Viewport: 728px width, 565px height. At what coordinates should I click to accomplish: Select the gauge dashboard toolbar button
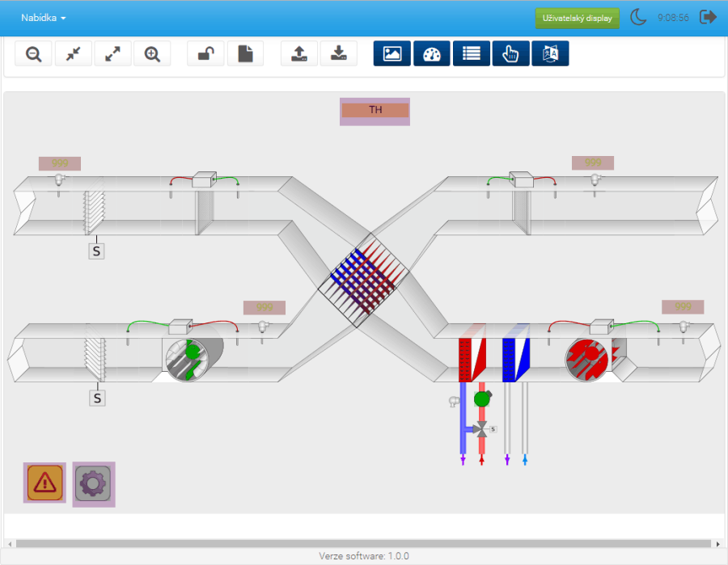coord(432,54)
